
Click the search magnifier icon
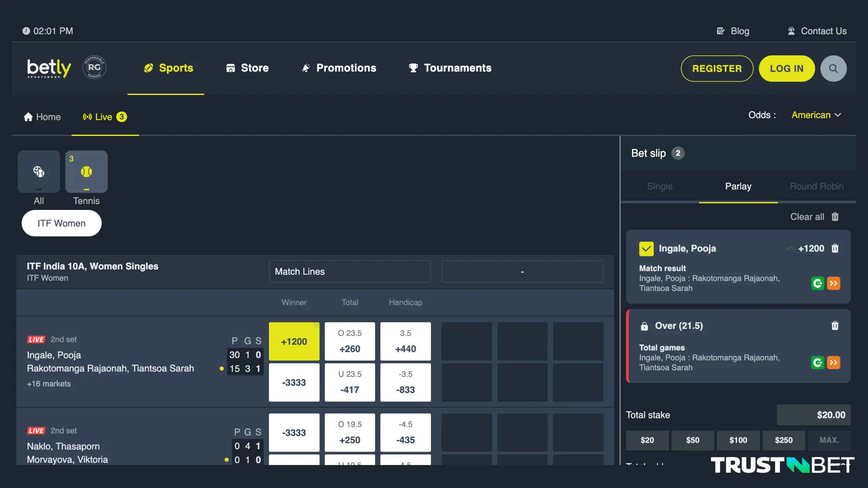[x=834, y=68]
